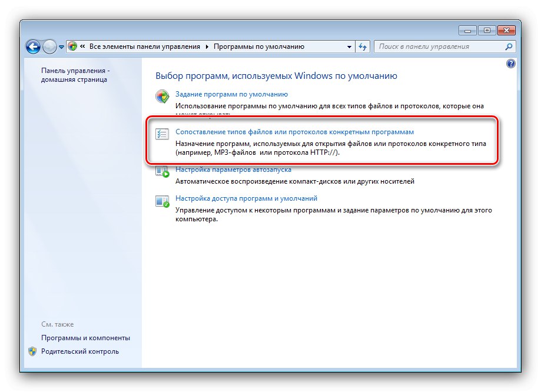
Task: Minimize the Control Panel window
Action: 467,31
